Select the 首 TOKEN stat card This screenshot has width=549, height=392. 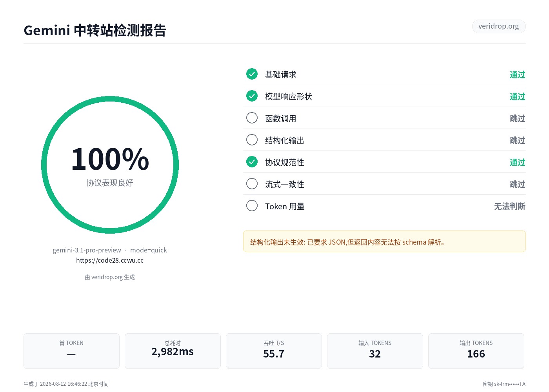pos(71,351)
